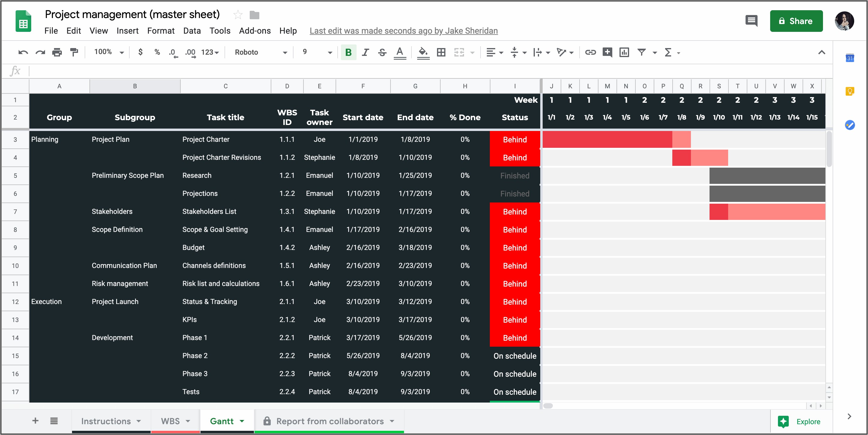Open comment history speech bubble icon
Image resolution: width=868 pixels, height=435 pixels.
751,21
